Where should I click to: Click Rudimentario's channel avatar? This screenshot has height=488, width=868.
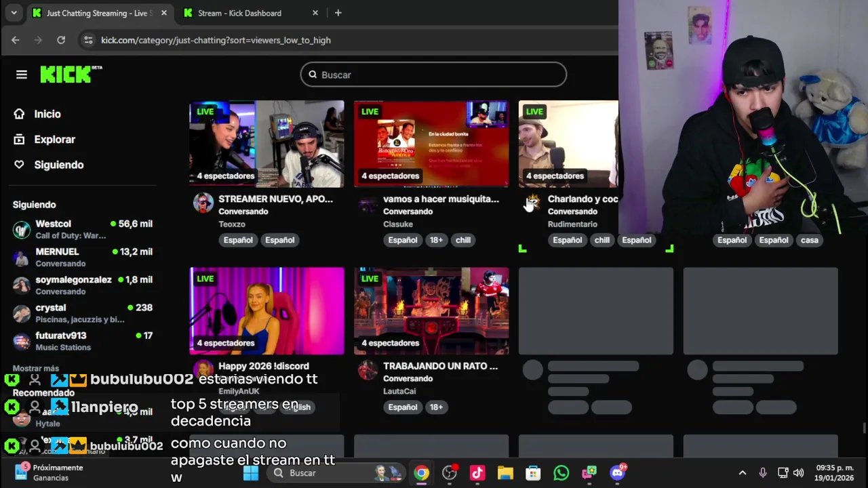coord(533,203)
